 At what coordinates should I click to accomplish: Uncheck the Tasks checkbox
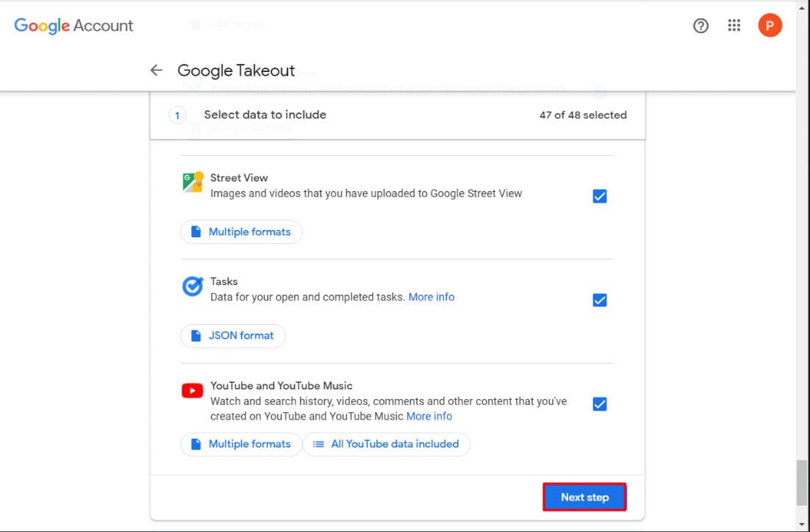tap(599, 300)
